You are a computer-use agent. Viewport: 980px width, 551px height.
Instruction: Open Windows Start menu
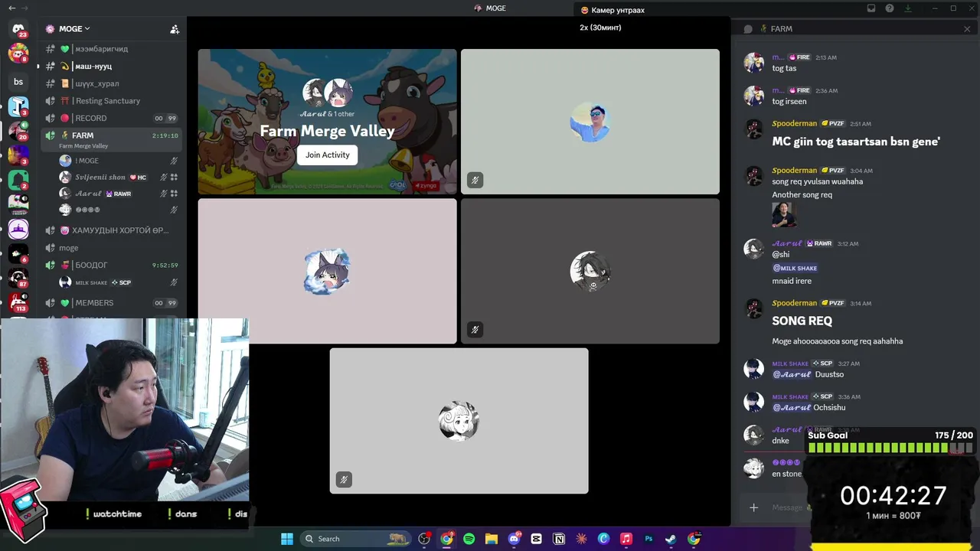[x=287, y=539]
